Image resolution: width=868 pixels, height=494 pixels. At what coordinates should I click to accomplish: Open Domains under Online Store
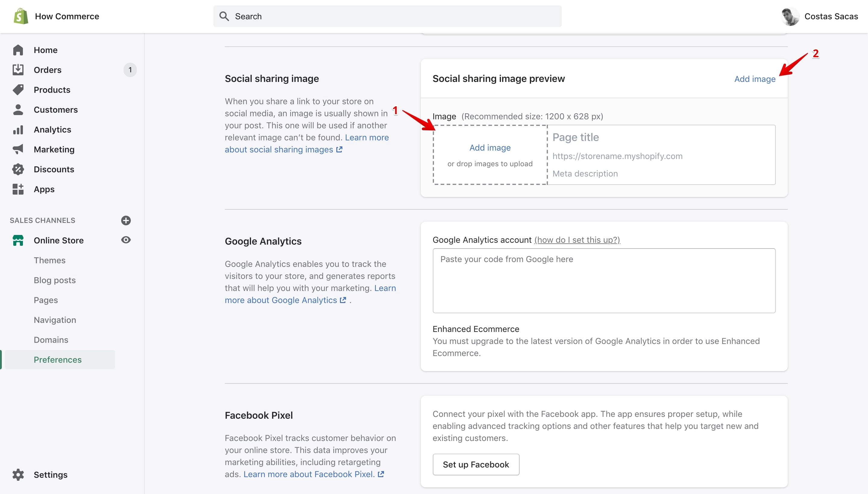click(x=51, y=340)
